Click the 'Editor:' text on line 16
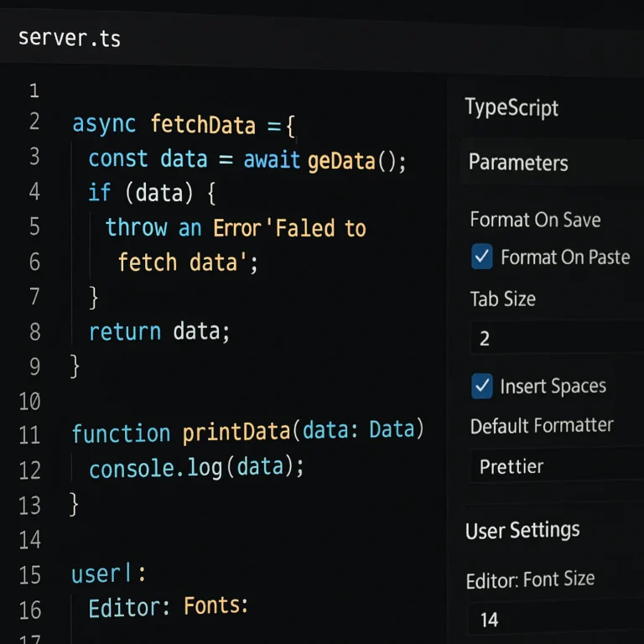 [x=129, y=609]
